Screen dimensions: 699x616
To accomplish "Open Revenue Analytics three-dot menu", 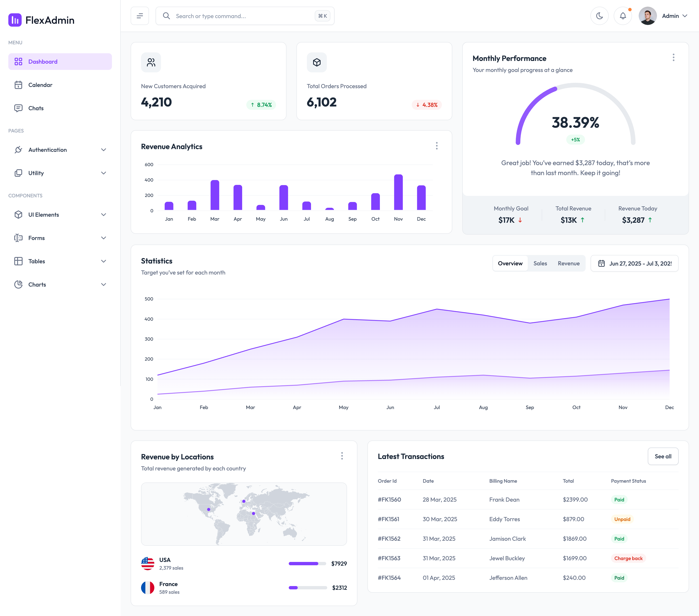I will point(437,146).
